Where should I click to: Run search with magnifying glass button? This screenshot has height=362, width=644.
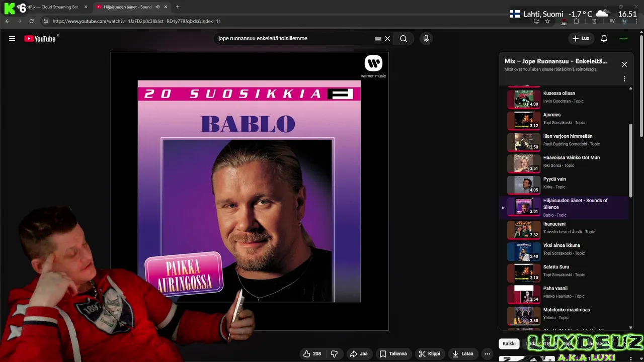(404, 39)
